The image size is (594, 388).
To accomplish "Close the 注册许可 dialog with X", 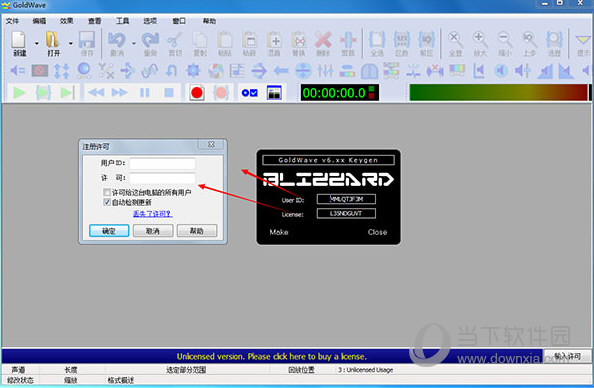I will pyautogui.click(x=211, y=144).
